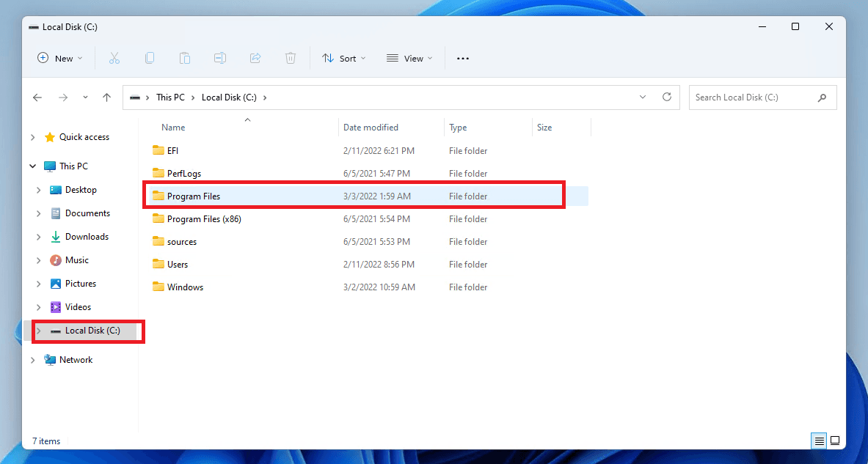The image size is (868, 464).
Task: Click This PC breadcrumb in address bar
Action: tap(170, 97)
